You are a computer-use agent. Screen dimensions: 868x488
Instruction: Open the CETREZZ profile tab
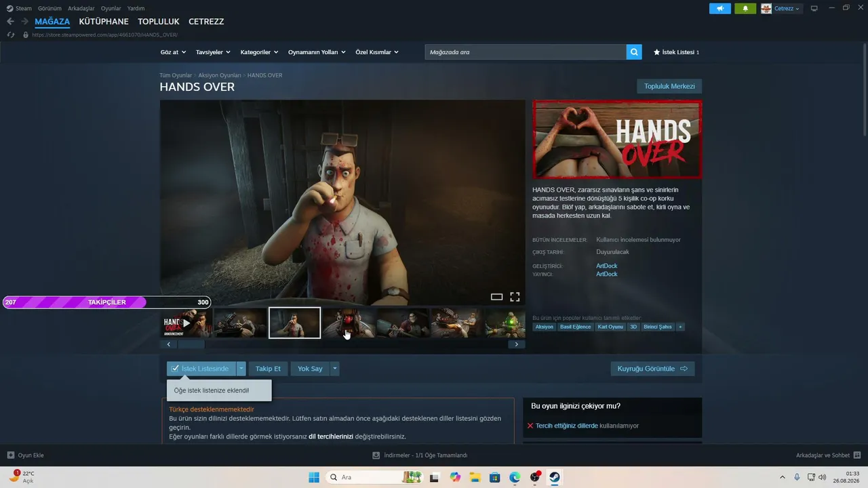point(206,22)
